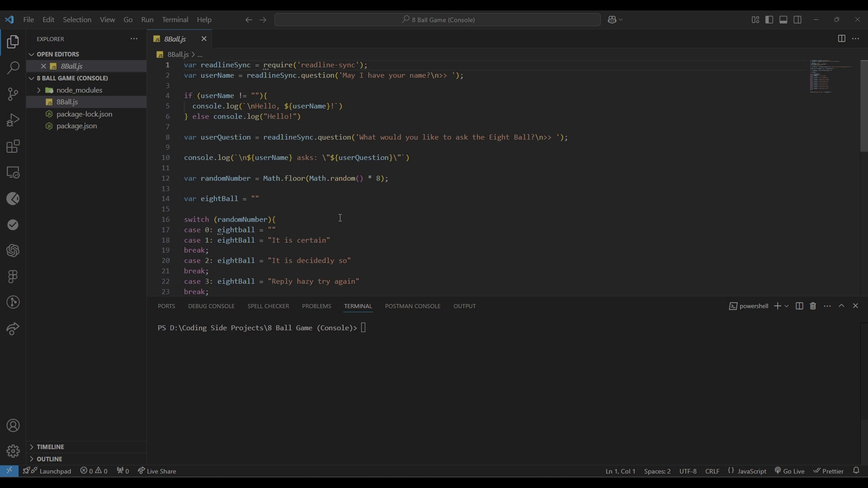Open the File menu
868x488 pixels.
[28, 20]
